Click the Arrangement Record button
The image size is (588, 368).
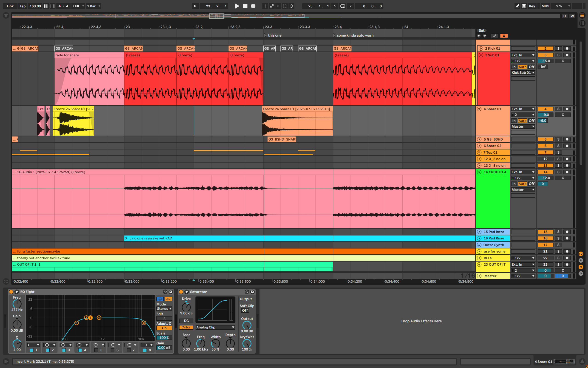pyautogui.click(x=253, y=6)
